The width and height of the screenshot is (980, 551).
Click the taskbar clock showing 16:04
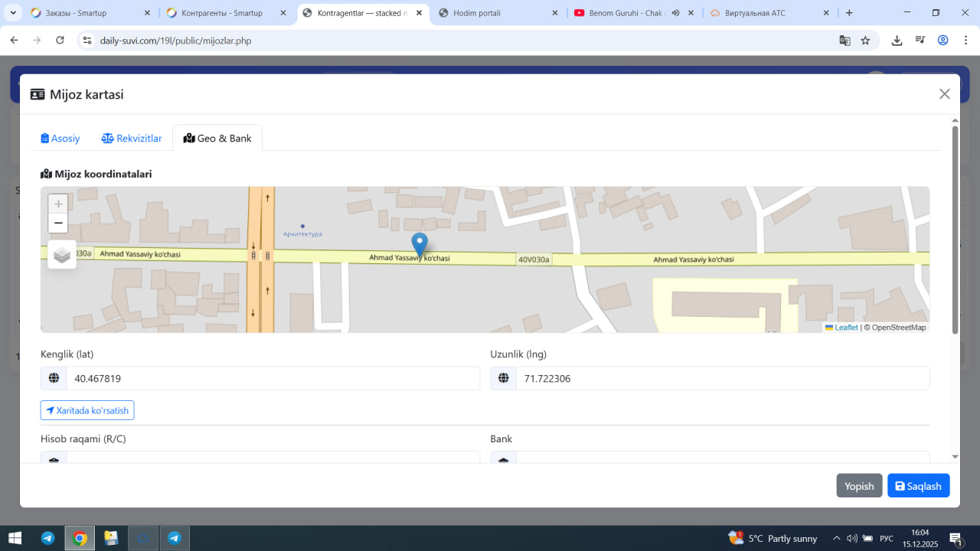point(920,538)
